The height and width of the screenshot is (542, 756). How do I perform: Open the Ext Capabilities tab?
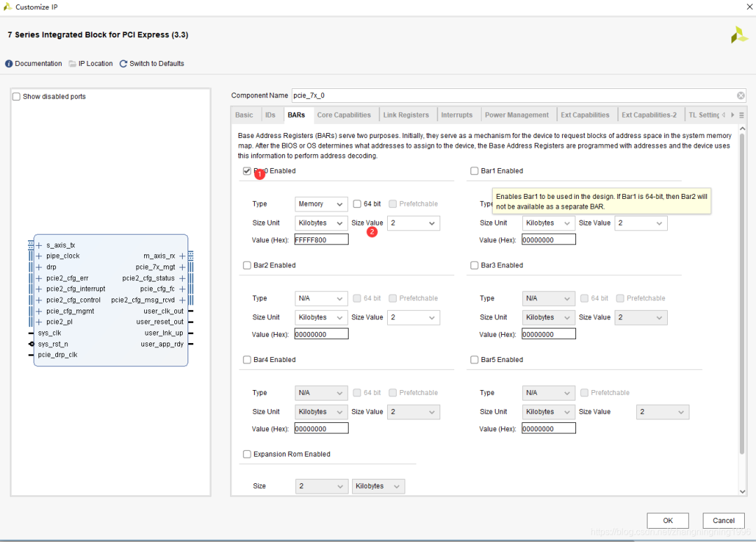pyautogui.click(x=584, y=115)
